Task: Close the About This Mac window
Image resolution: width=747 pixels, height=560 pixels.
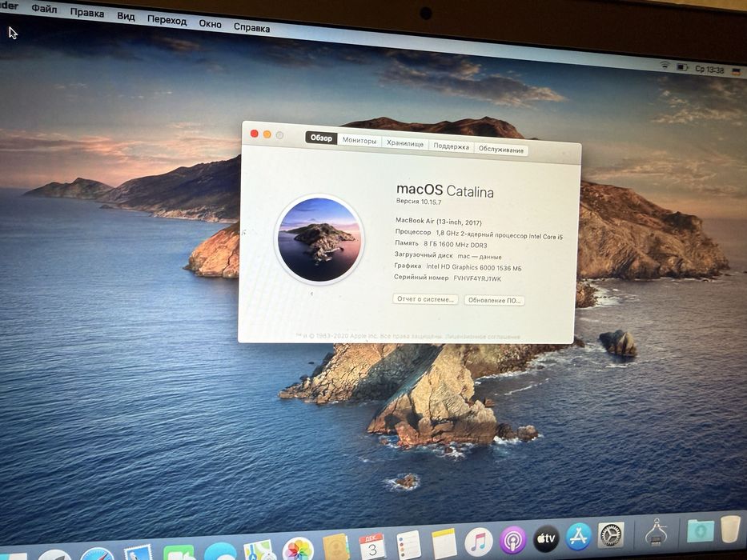Action: point(255,134)
